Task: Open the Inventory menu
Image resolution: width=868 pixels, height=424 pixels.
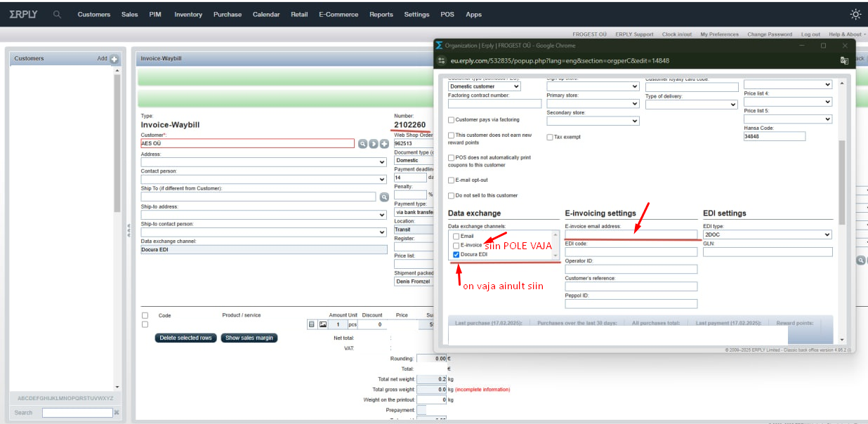Action: [x=188, y=14]
